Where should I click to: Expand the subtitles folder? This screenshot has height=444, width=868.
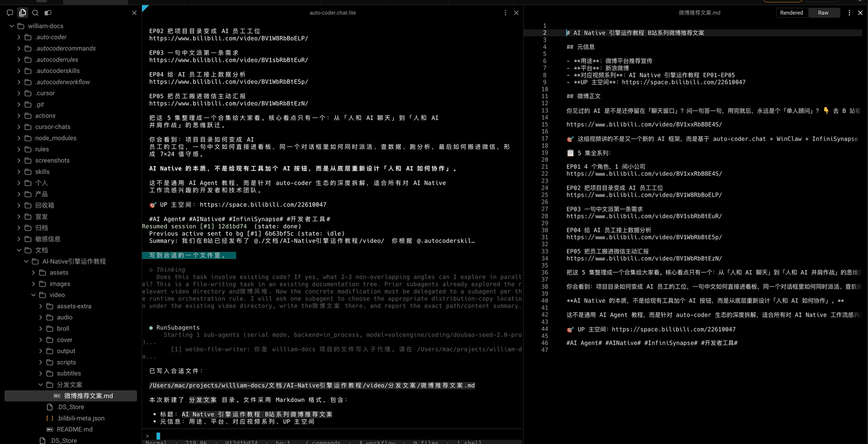(x=41, y=373)
